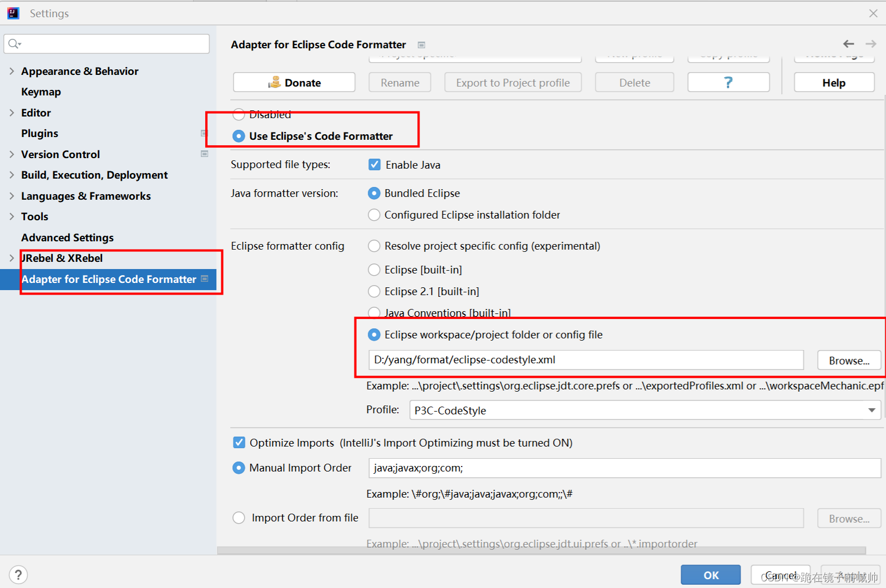Select Manual Import Order radio button

[239, 468]
